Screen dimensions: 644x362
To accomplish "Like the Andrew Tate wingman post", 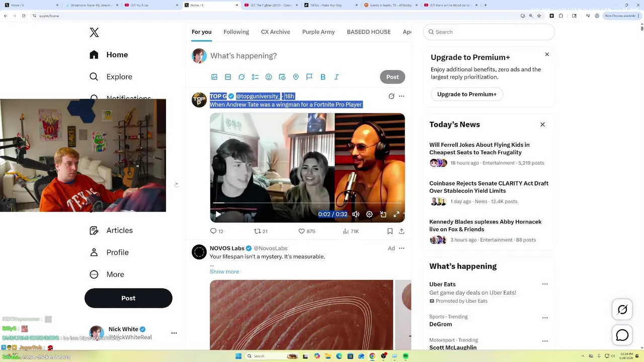I will point(306,231).
